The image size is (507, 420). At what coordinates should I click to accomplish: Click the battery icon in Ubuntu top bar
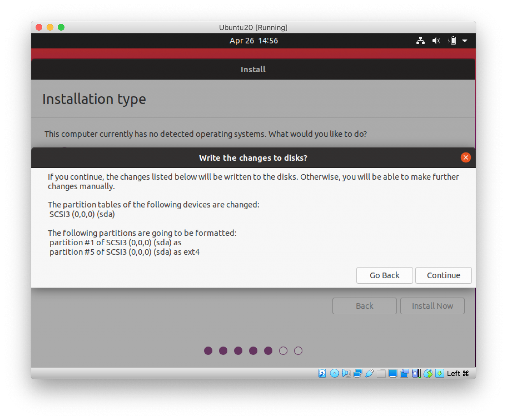pos(452,41)
